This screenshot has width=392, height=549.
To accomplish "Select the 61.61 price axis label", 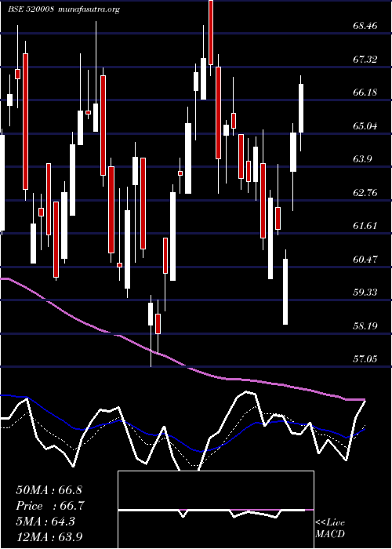I will [x=365, y=226].
